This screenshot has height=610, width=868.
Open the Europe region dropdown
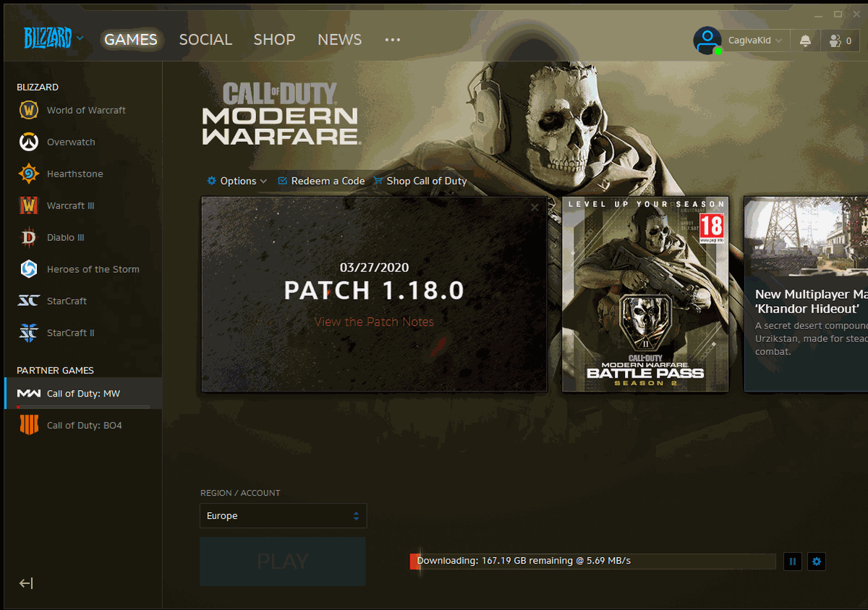[x=283, y=516]
